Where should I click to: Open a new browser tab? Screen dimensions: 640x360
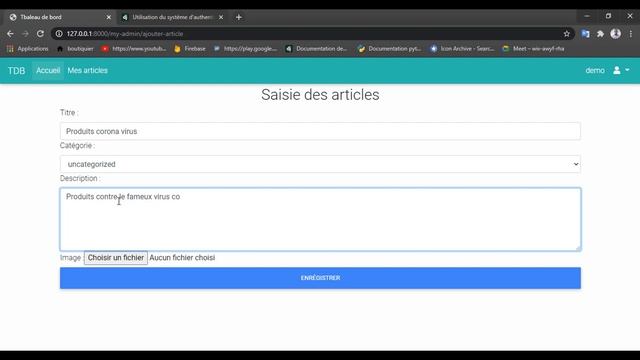[x=239, y=17]
